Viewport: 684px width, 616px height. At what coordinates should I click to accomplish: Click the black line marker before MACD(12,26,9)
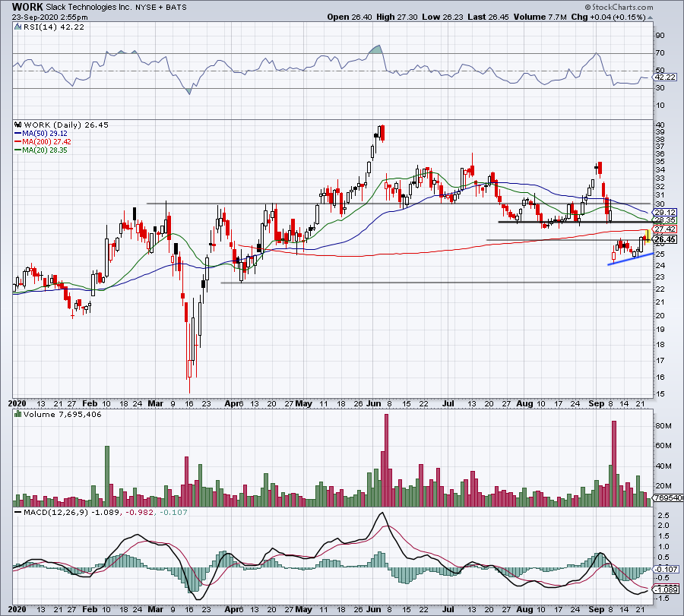pyautogui.click(x=18, y=512)
